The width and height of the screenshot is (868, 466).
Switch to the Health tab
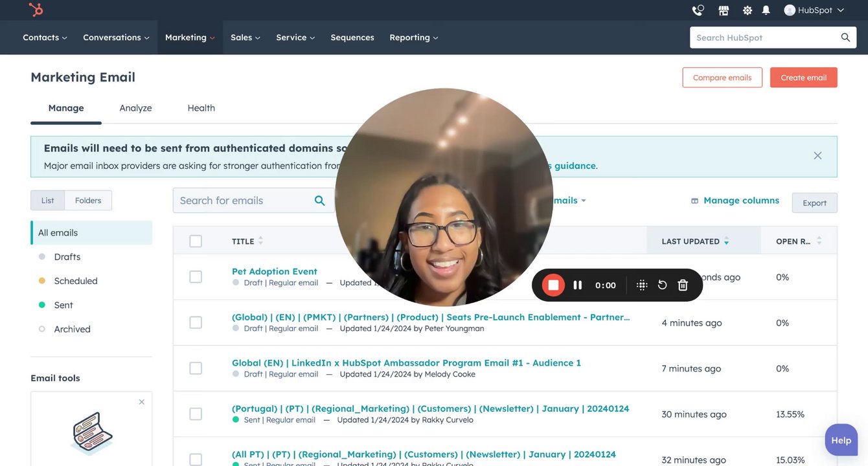pos(201,108)
